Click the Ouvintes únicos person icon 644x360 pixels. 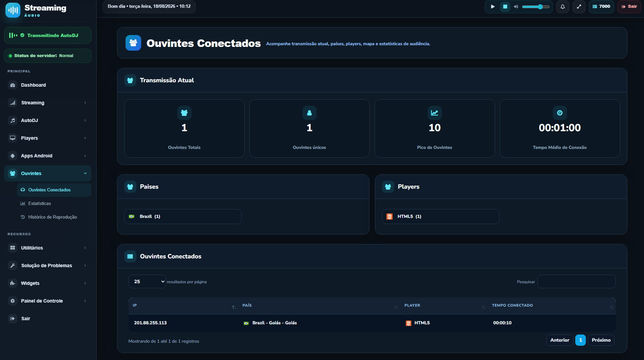point(310,113)
